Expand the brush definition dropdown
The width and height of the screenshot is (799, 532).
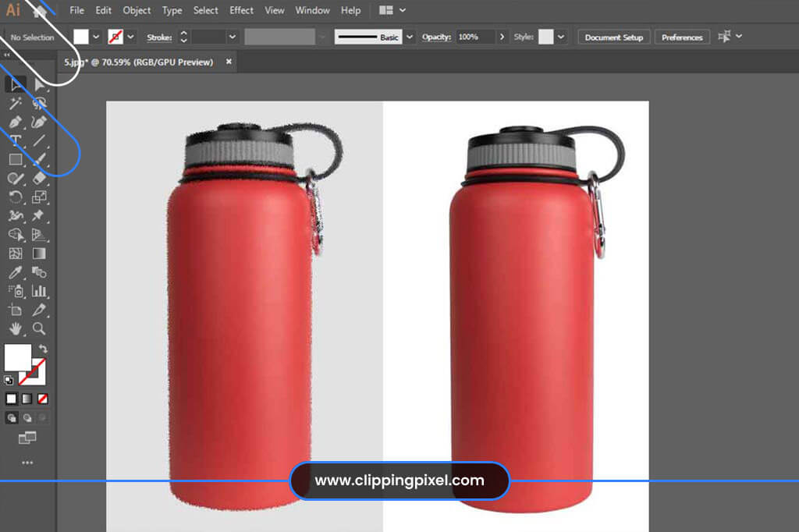click(409, 36)
